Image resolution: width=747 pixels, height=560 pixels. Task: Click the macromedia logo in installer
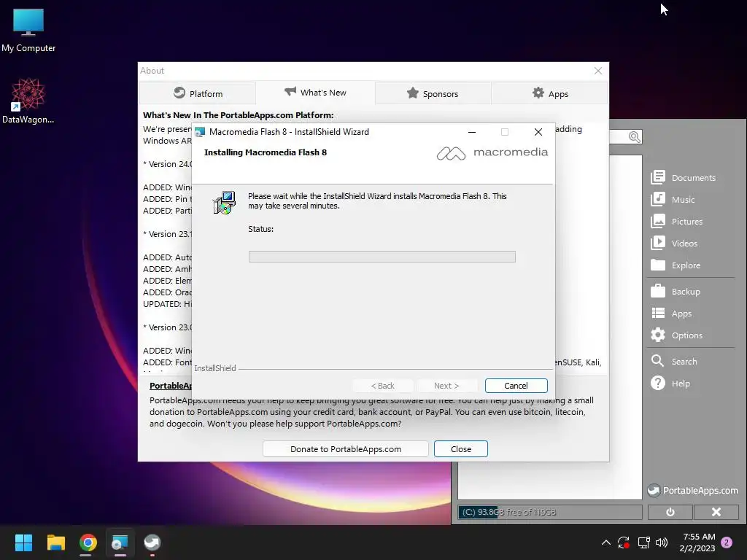(x=492, y=153)
